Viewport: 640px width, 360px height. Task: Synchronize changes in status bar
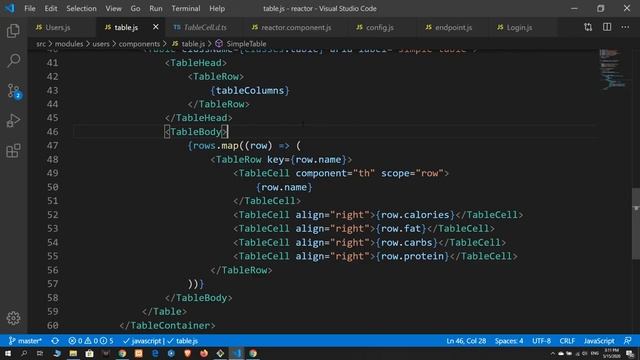tap(55, 341)
